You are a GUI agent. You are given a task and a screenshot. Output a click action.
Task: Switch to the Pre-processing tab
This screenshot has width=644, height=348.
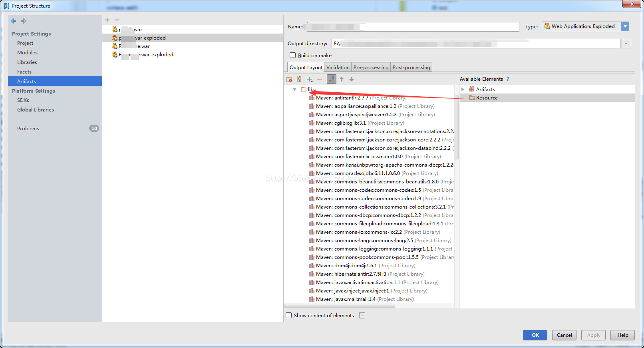pyautogui.click(x=371, y=67)
